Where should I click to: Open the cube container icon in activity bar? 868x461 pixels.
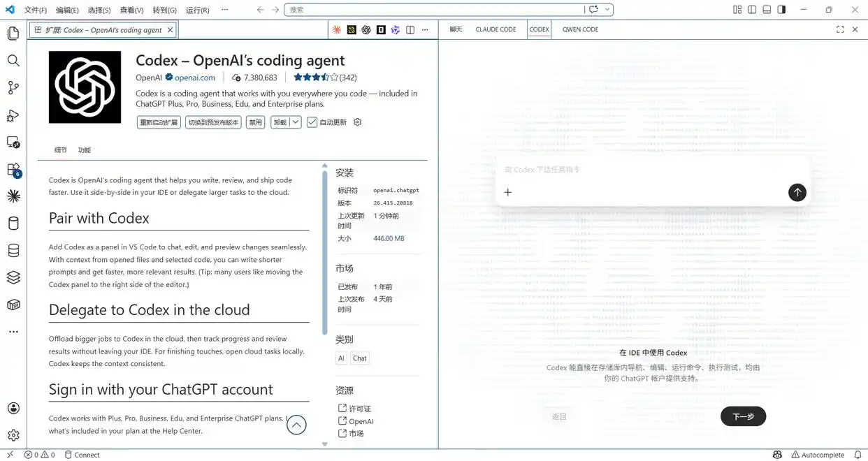(x=13, y=305)
